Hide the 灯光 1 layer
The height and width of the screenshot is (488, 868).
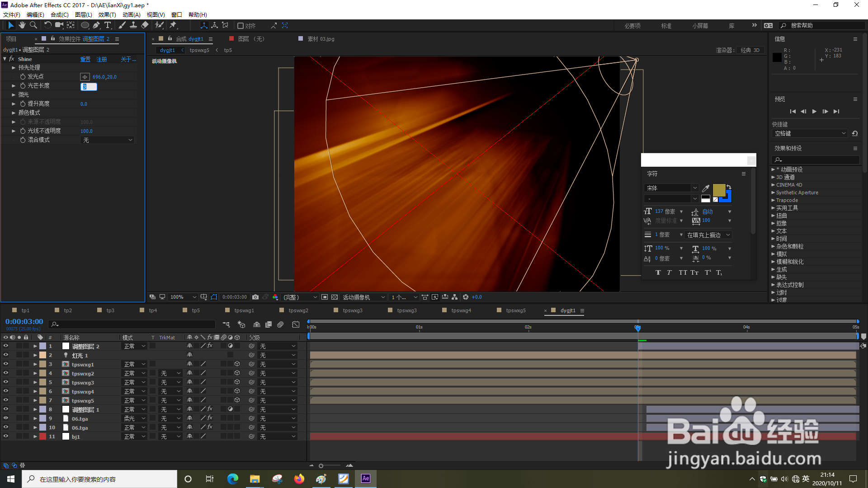5,355
